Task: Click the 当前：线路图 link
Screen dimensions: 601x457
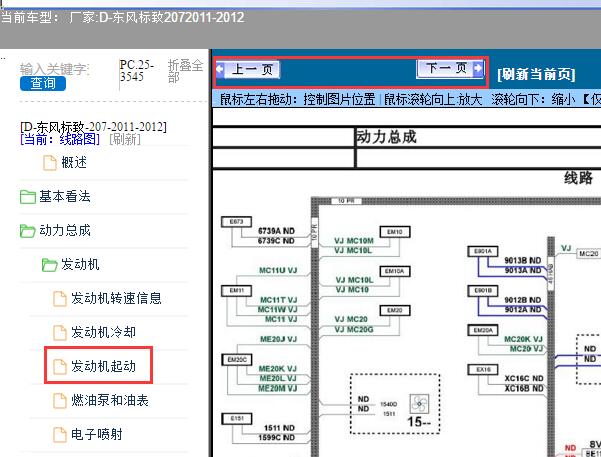Action: pos(60,139)
